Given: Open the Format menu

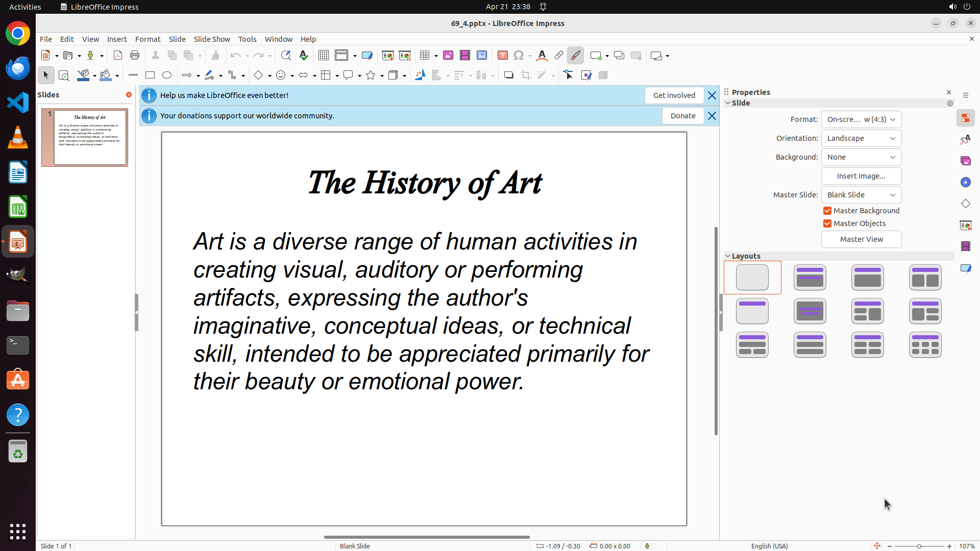Looking at the screenshot, I should pyautogui.click(x=148, y=39).
